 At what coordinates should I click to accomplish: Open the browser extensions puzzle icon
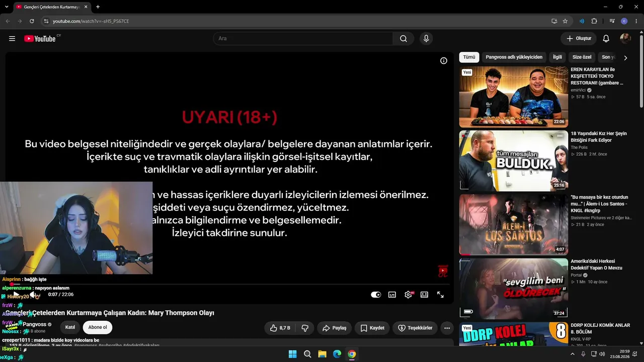(594, 21)
